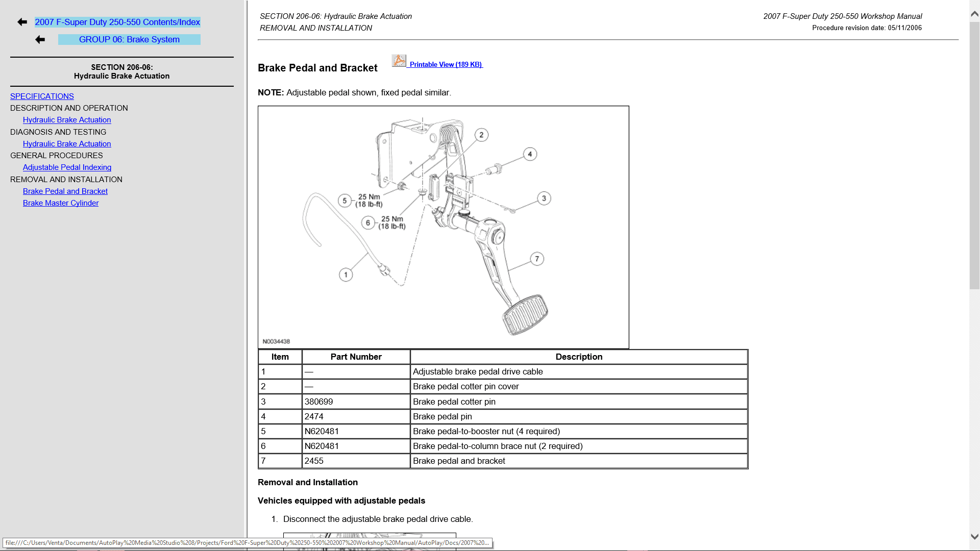980x551 pixels.
Task: Click scrollbar up arrow
Action: click(974, 14)
